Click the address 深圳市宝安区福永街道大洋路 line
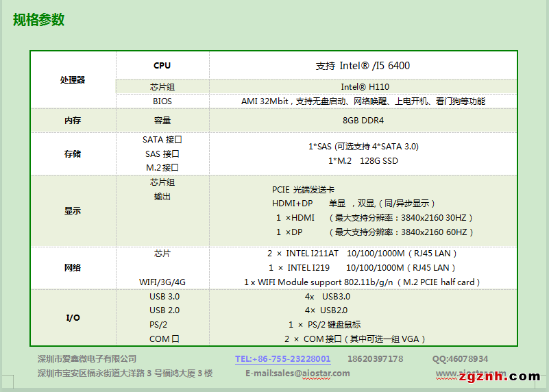This screenshot has width=549, height=392. tap(125, 373)
